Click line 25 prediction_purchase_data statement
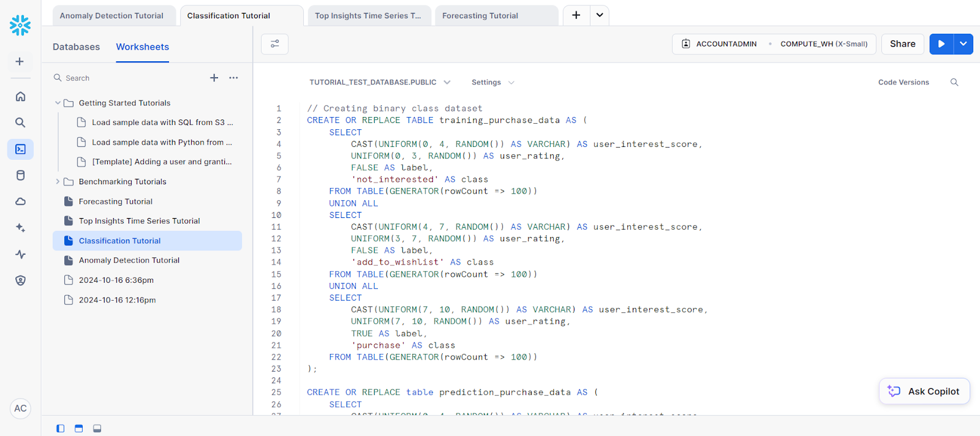 tap(453, 393)
